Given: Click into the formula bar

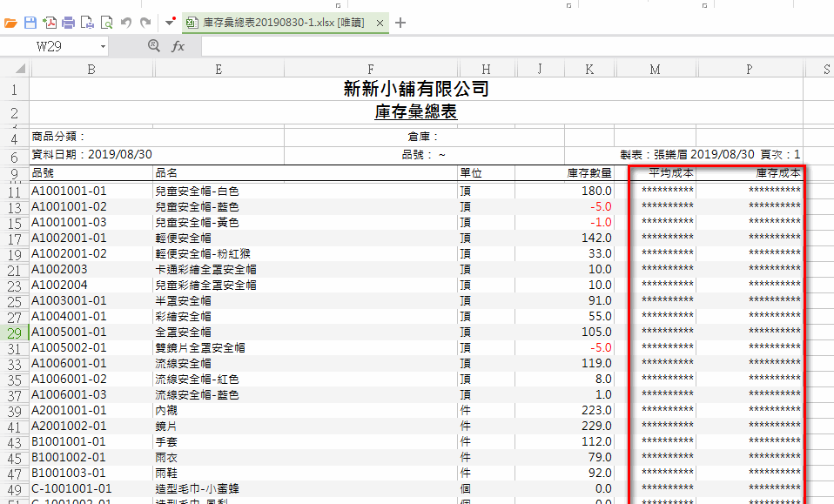Looking at the screenshot, I should click(x=516, y=46).
